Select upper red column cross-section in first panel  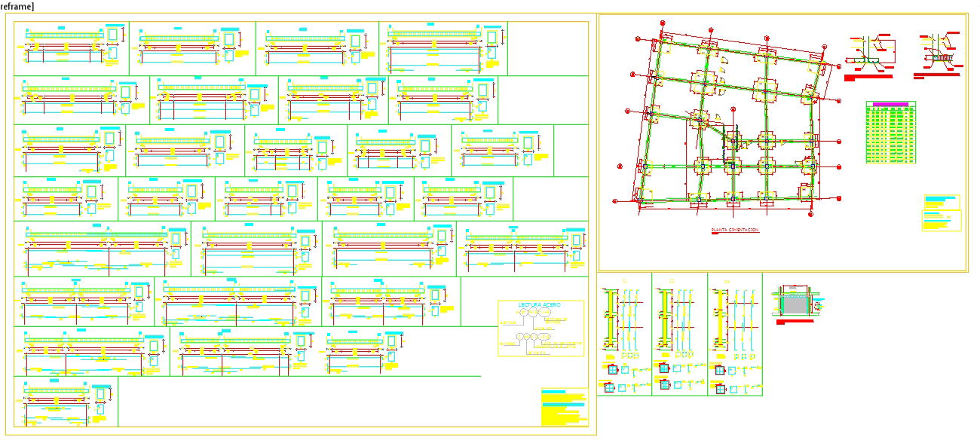pyautogui.click(x=612, y=370)
